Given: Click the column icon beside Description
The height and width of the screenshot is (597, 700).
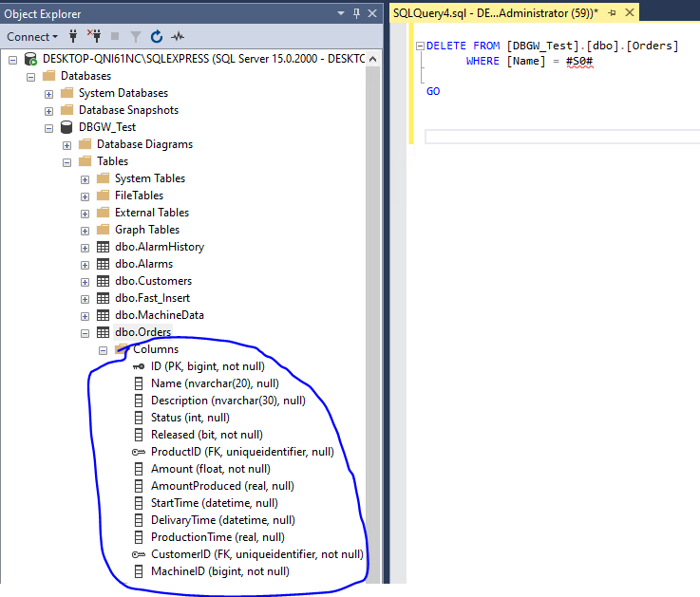Looking at the screenshot, I should pos(139,401).
